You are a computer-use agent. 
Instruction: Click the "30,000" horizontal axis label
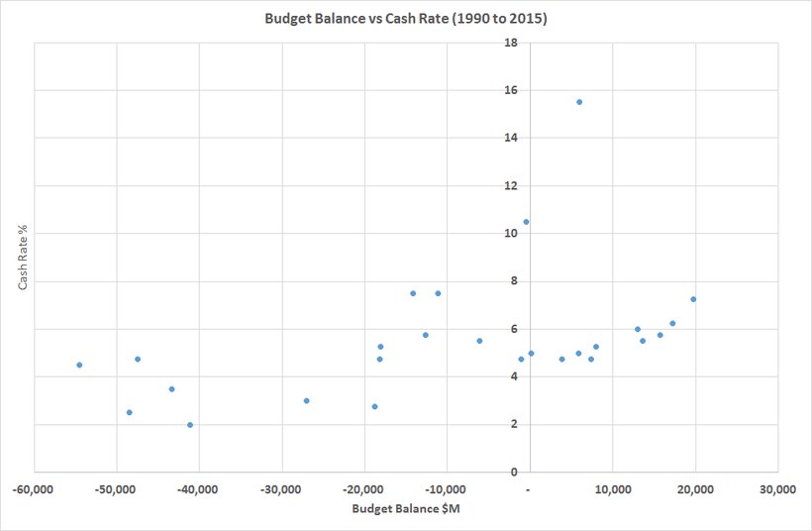[777, 490]
